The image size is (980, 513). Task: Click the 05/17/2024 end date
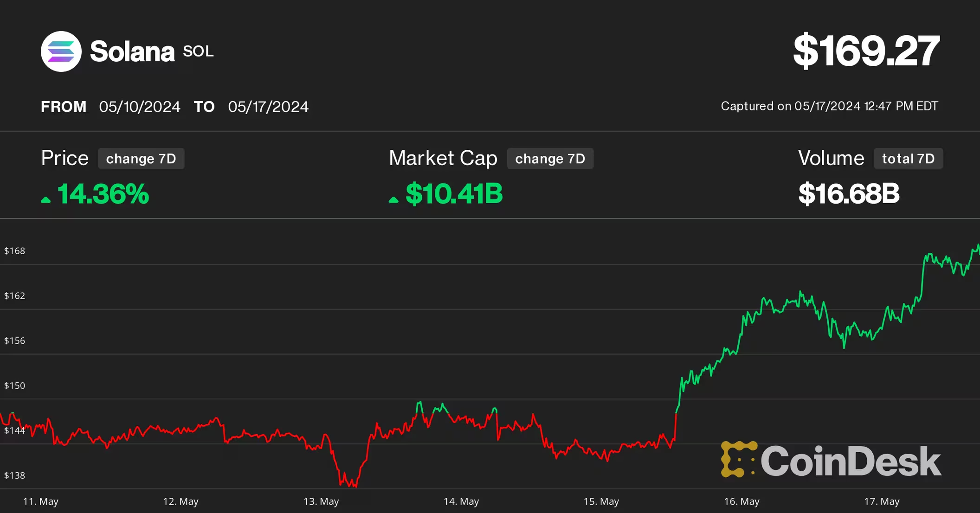pyautogui.click(x=268, y=107)
